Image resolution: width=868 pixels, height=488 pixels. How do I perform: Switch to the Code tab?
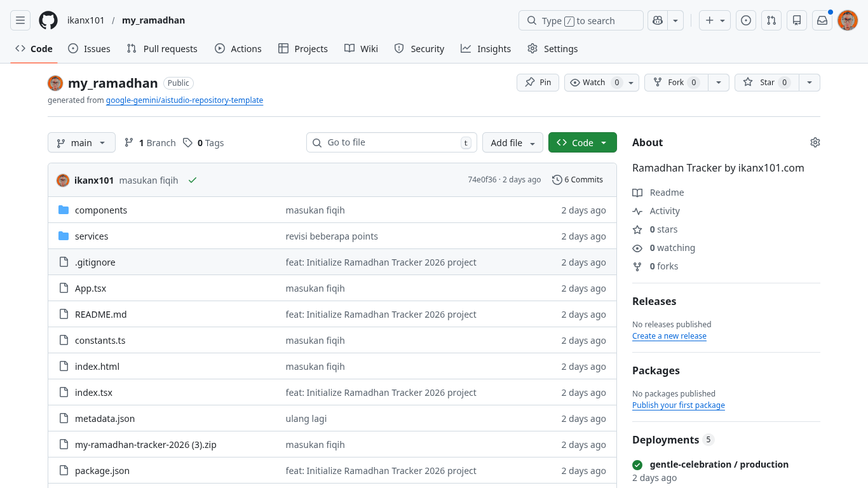click(34, 49)
